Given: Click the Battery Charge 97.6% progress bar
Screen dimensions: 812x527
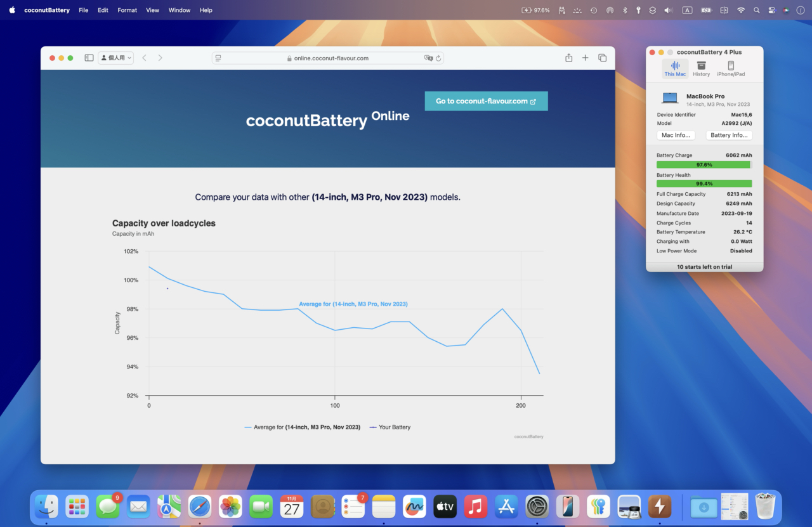Looking at the screenshot, I should point(704,164).
